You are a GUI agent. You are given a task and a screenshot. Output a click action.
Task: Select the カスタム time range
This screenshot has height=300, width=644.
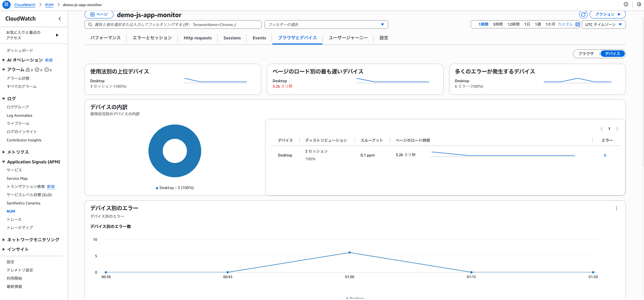tap(565, 24)
